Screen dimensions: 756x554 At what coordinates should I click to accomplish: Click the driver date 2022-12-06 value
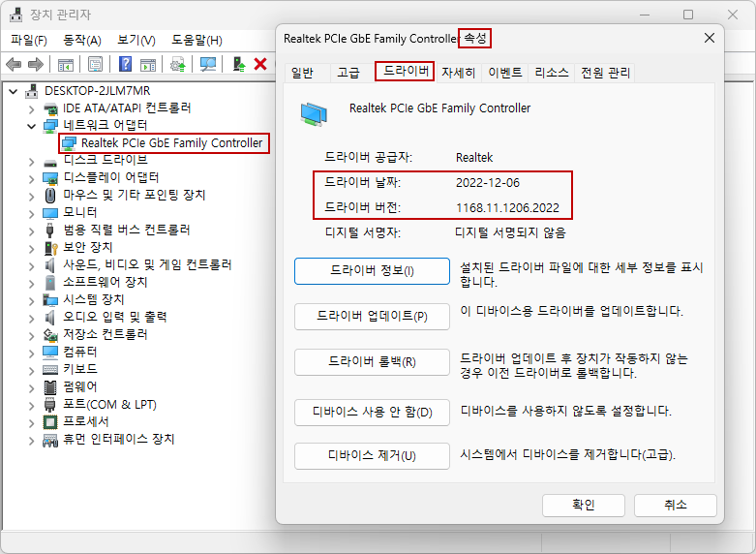pyautogui.click(x=488, y=183)
